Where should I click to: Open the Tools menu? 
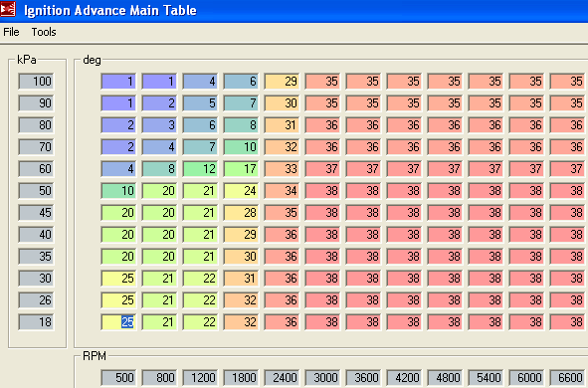(44, 32)
